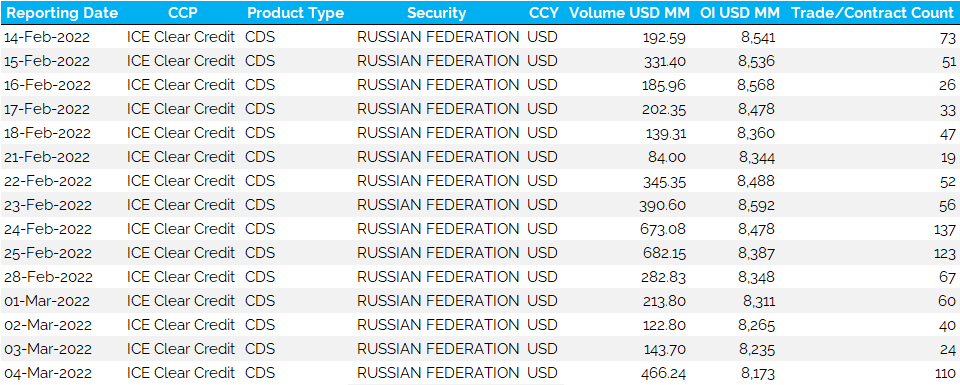Select the 14-Feb-2022 date cell
The image size is (960, 385).
pyautogui.click(x=47, y=37)
